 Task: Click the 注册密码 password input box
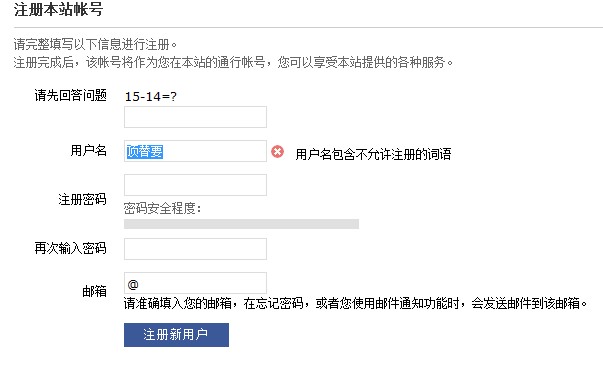pyautogui.click(x=195, y=185)
